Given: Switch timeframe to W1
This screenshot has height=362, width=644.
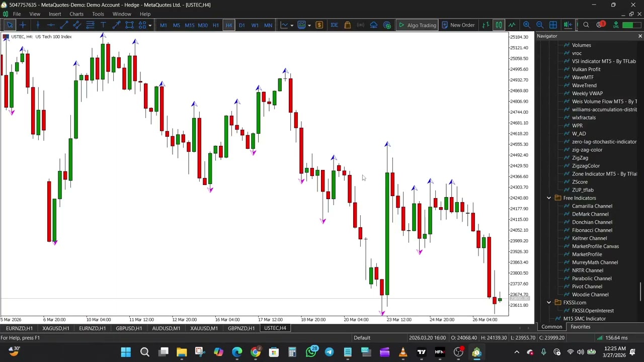Looking at the screenshot, I should coord(255,25).
